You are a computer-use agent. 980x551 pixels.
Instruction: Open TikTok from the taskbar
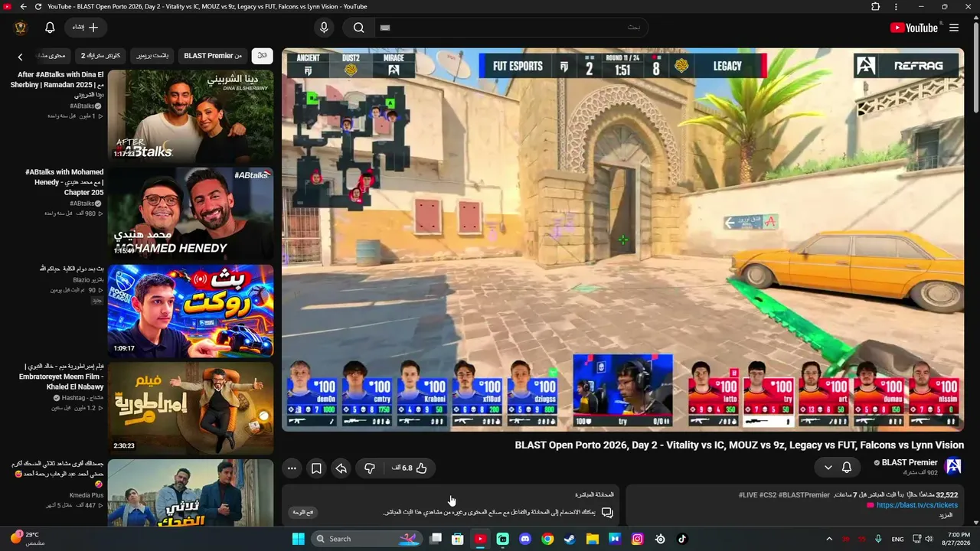pos(682,539)
